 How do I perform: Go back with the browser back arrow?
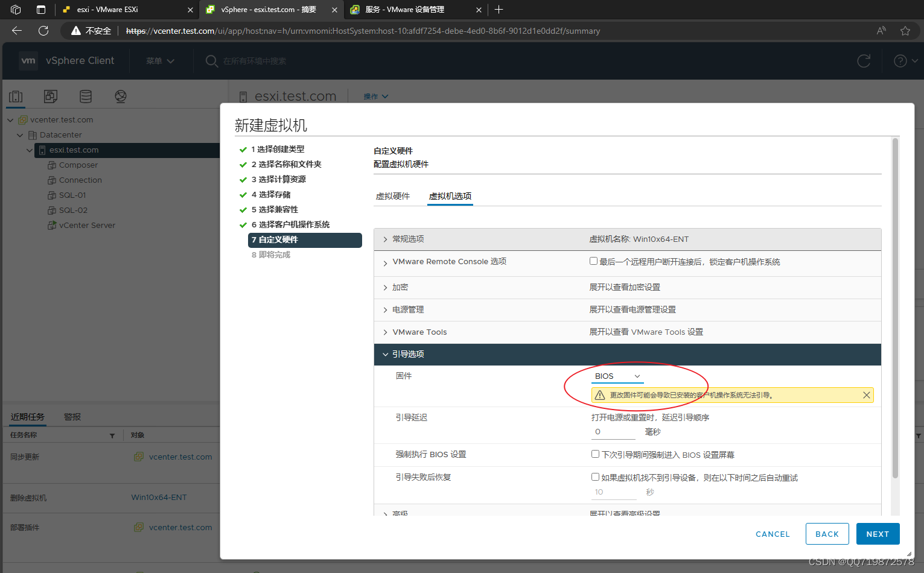[17, 31]
